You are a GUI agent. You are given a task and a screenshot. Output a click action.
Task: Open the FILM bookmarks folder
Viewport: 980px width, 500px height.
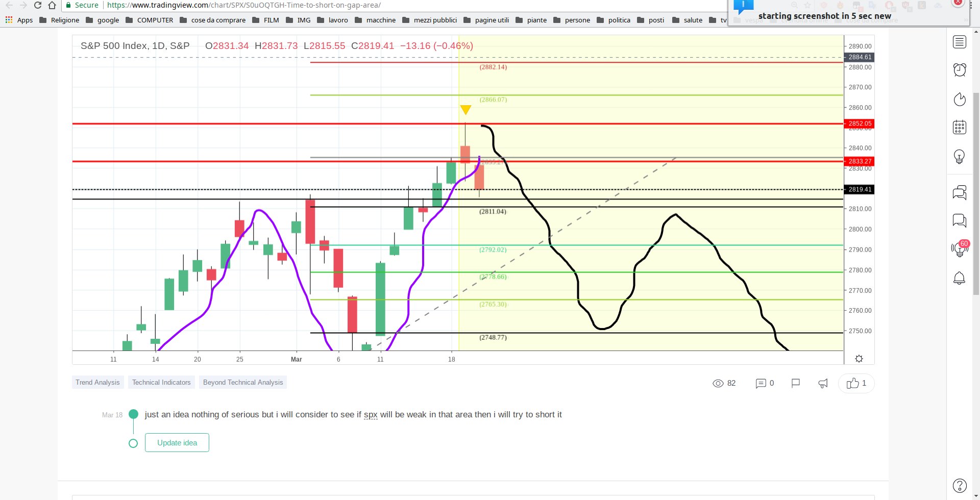pyautogui.click(x=266, y=20)
